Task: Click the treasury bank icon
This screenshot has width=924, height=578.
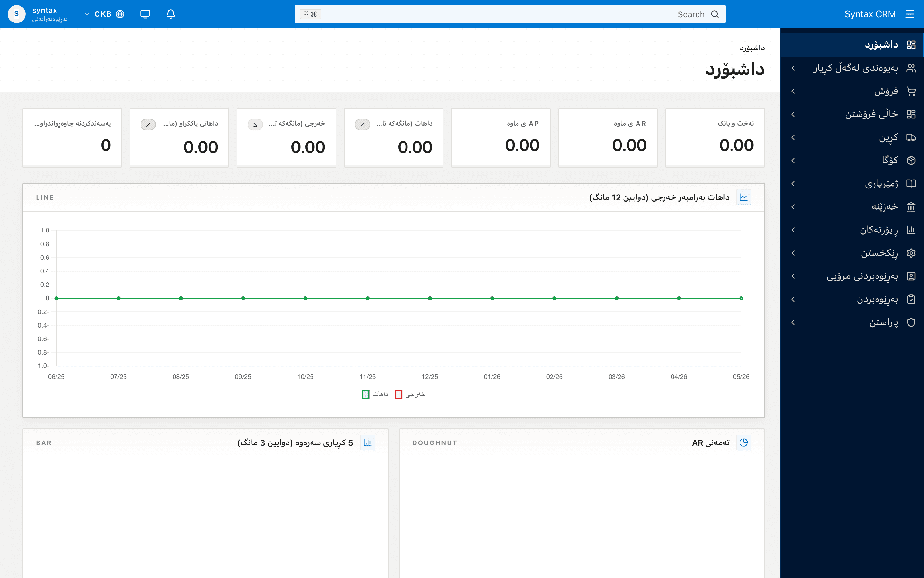Action: [x=911, y=207]
